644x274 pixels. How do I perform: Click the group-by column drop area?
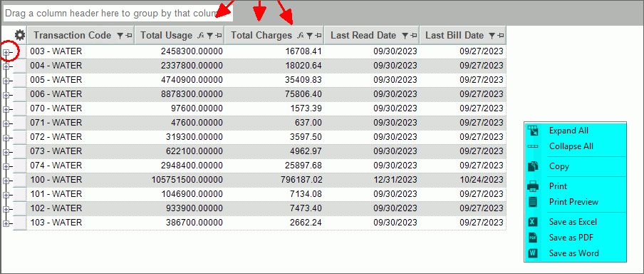[x=118, y=13]
